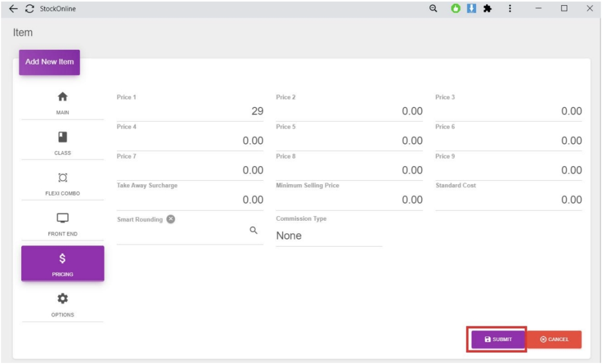Image resolution: width=602 pixels, height=364 pixels.
Task: Open the Main tab home icon
Action: tap(62, 97)
